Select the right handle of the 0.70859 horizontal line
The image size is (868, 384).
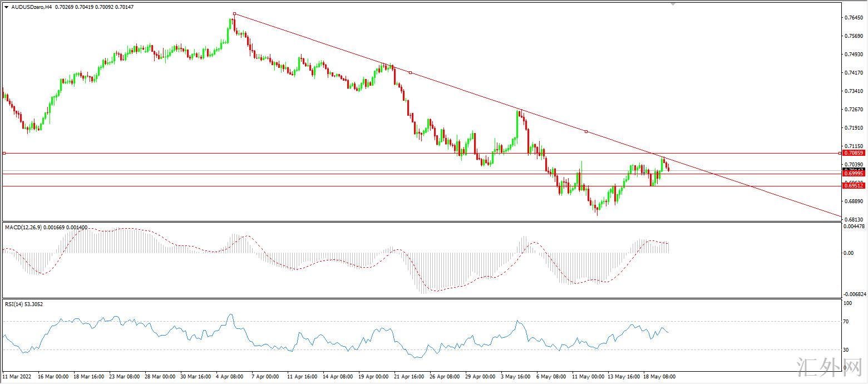click(x=840, y=152)
